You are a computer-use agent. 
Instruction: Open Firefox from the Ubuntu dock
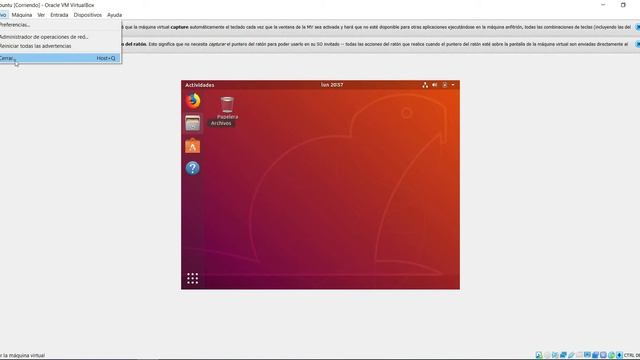(193, 100)
